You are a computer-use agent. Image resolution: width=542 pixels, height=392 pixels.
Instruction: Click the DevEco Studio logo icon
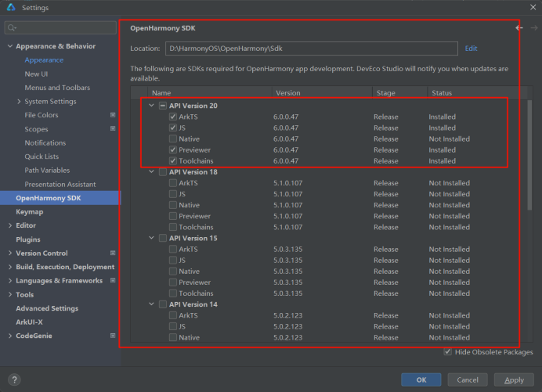pyautogui.click(x=11, y=7)
